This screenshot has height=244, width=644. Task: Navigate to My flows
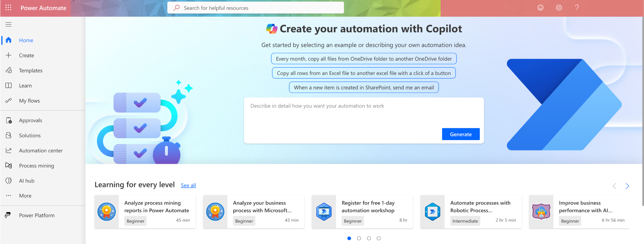(30, 101)
